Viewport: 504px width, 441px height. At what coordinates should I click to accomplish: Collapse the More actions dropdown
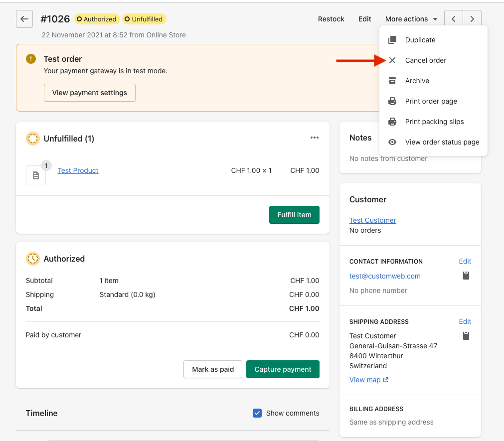pos(411,19)
